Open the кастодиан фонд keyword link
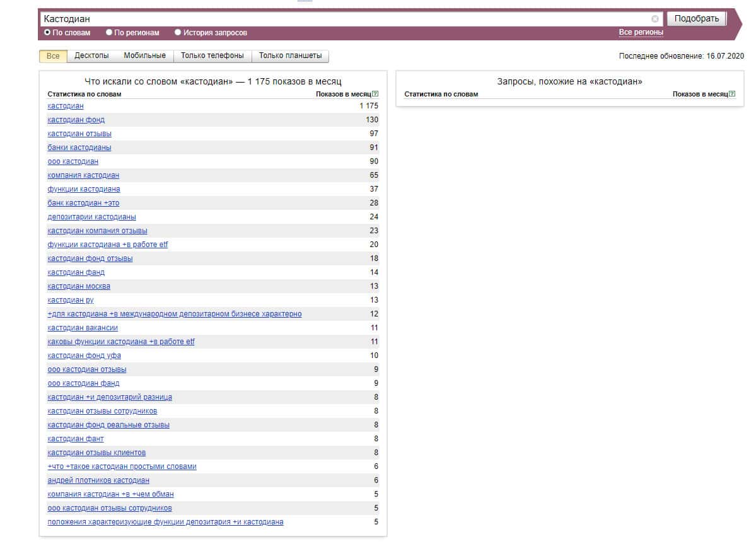The height and width of the screenshot is (544, 756). pos(76,120)
